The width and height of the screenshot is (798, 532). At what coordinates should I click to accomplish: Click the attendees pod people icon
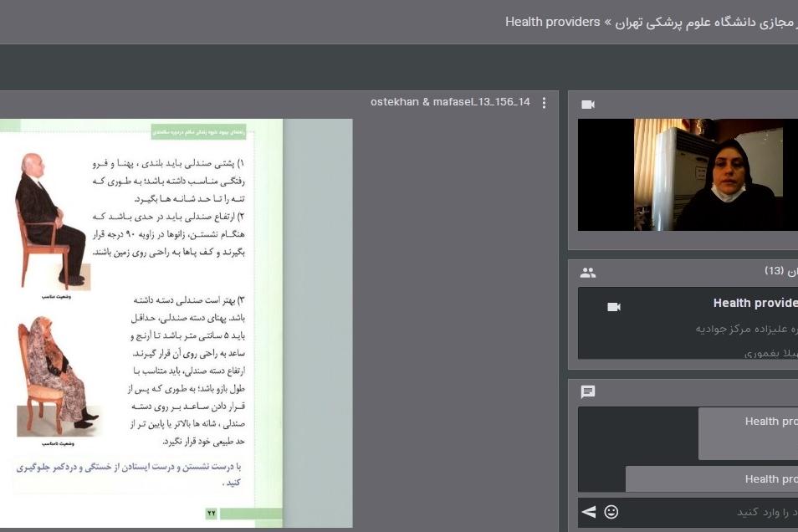click(588, 273)
